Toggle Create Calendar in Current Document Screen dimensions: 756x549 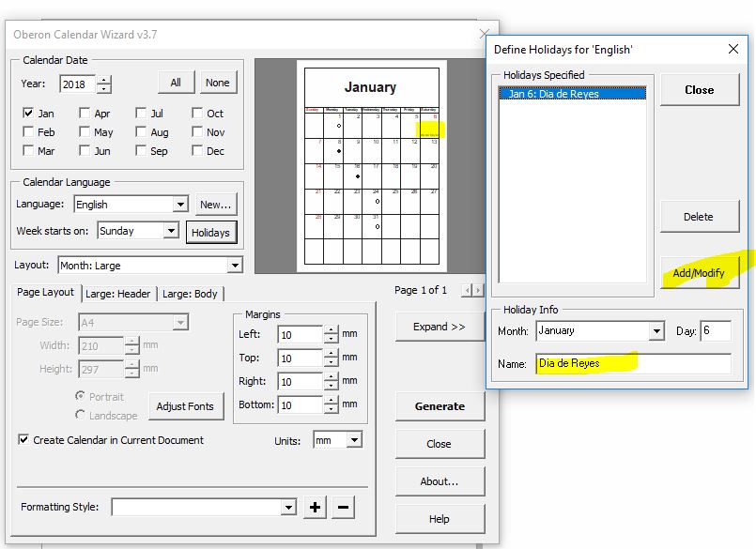(x=23, y=439)
